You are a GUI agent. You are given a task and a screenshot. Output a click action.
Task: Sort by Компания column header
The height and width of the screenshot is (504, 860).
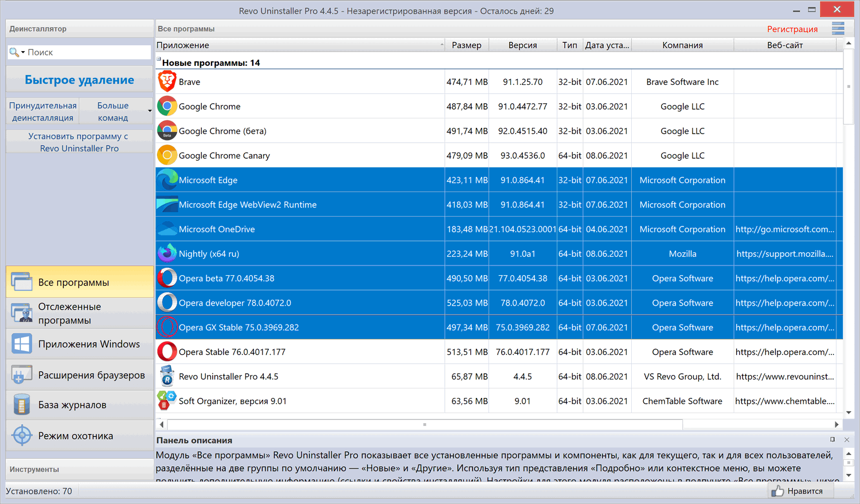682,45
